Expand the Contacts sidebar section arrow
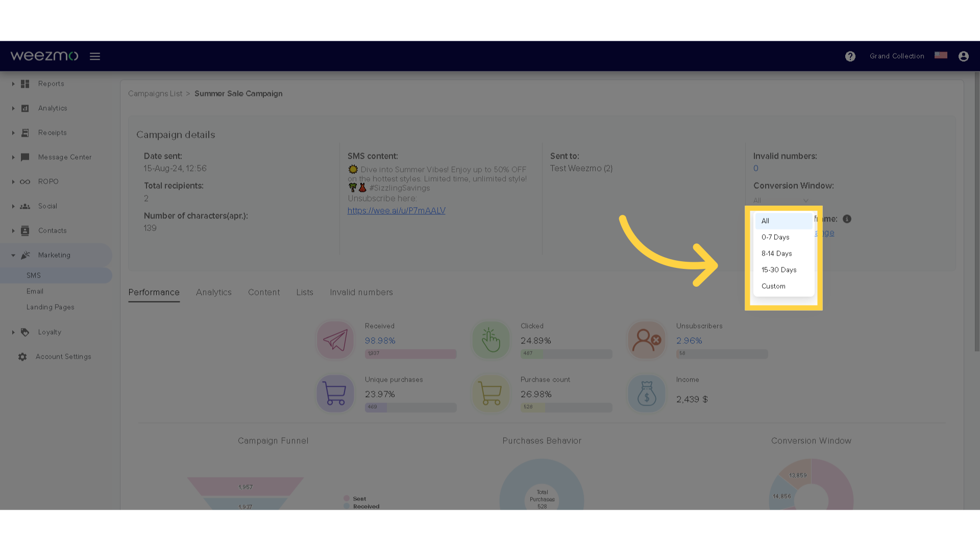The image size is (980, 551). (13, 231)
